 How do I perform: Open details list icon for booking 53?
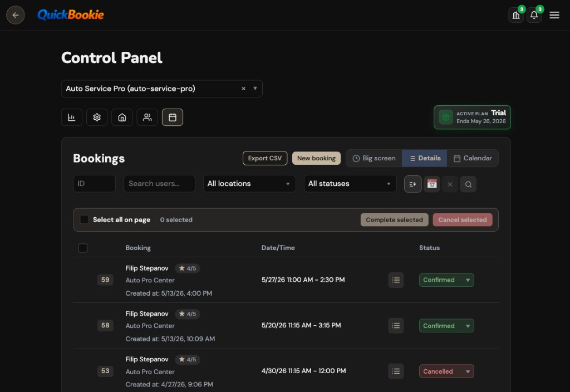[x=396, y=371]
